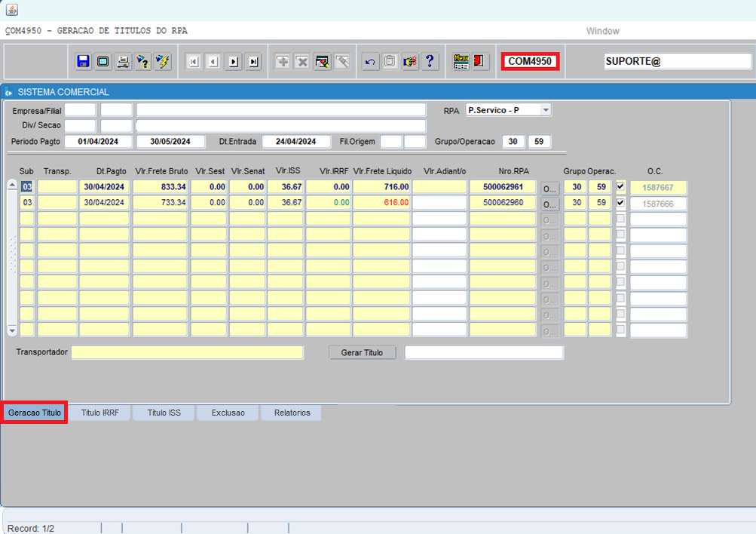Viewport: 756px width, 534px height.
Task: Click the Insert Record plus icon
Action: [x=283, y=62]
